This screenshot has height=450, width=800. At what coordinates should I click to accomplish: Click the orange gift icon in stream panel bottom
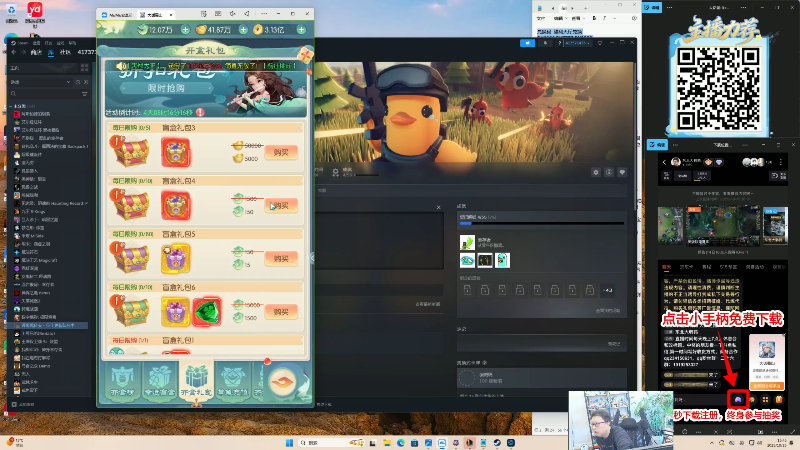click(779, 399)
